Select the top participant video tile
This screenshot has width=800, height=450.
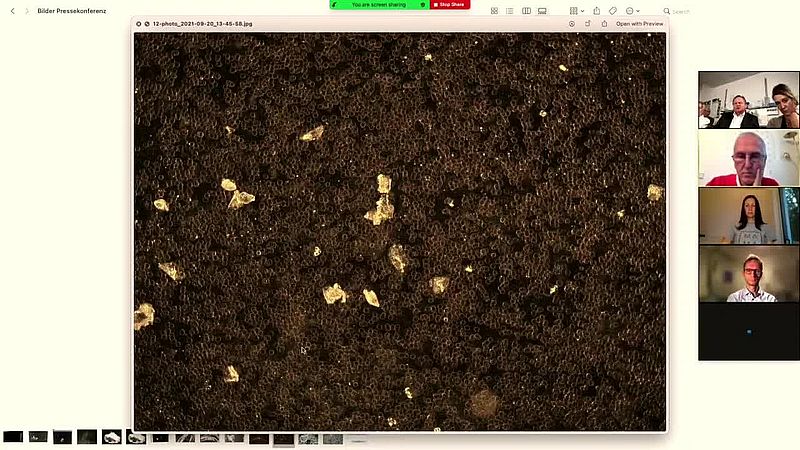pyautogui.click(x=748, y=100)
